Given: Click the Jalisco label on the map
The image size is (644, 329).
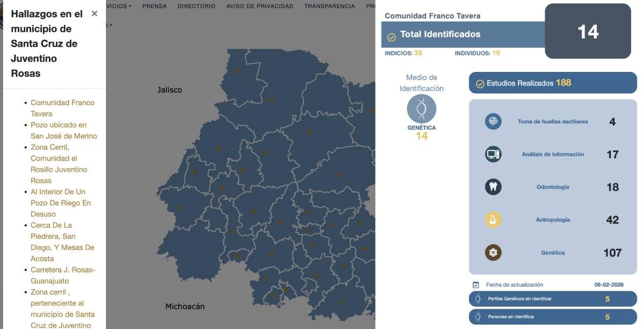Looking at the screenshot, I should (x=170, y=90).
